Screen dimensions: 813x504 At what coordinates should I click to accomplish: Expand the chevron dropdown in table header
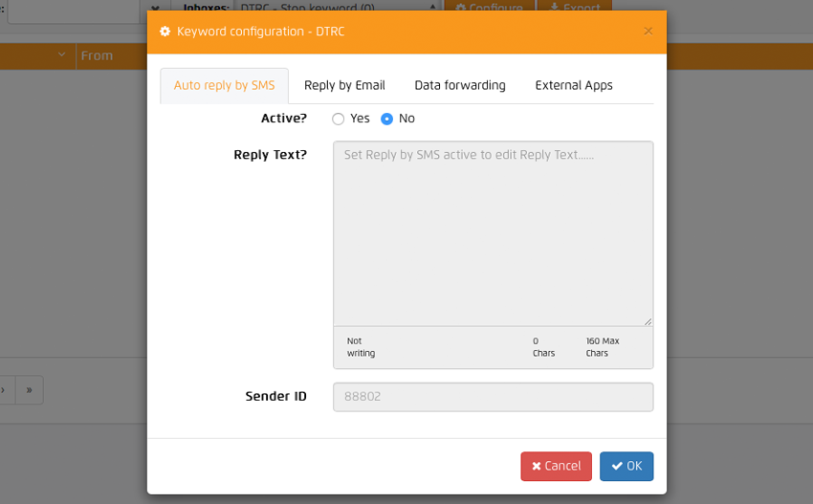[x=62, y=55]
